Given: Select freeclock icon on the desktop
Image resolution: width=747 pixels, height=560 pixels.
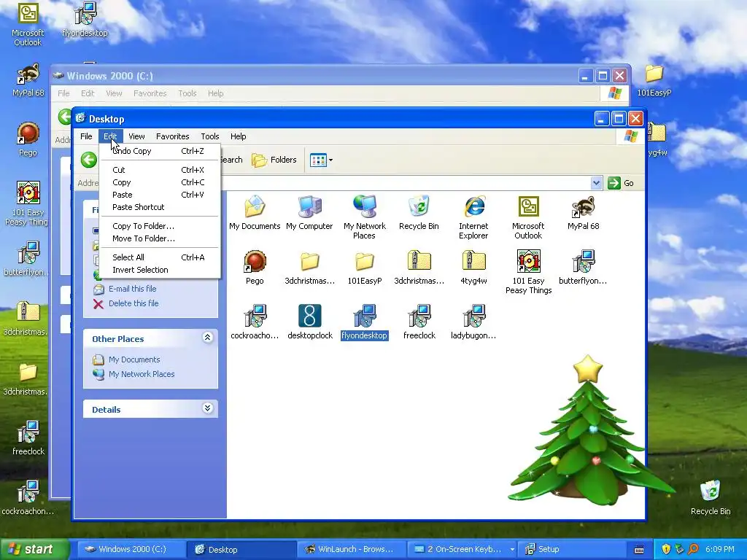Looking at the screenshot, I should (28, 437).
